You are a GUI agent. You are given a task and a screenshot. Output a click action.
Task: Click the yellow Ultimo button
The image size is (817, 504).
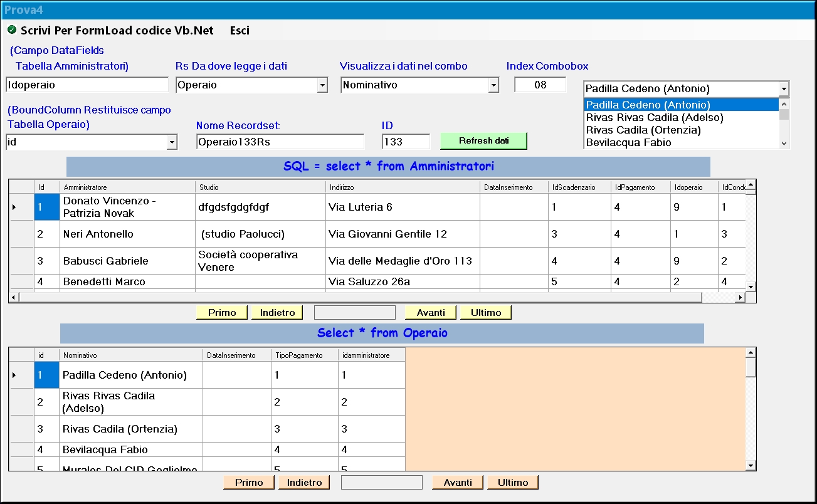486,312
